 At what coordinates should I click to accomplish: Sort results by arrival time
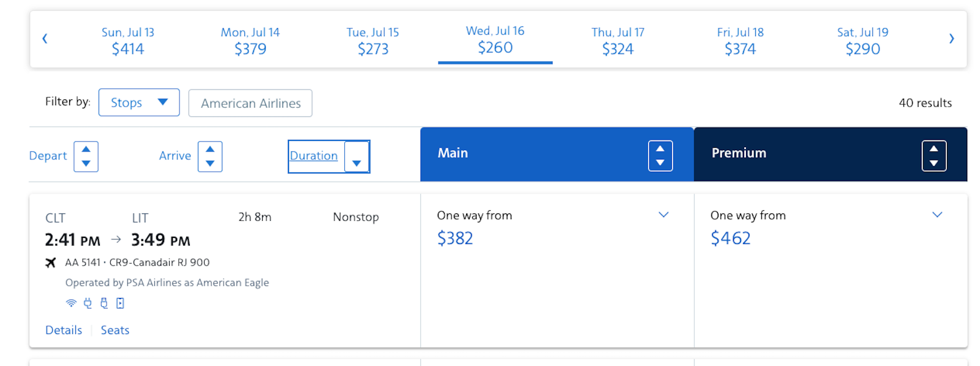(x=210, y=156)
